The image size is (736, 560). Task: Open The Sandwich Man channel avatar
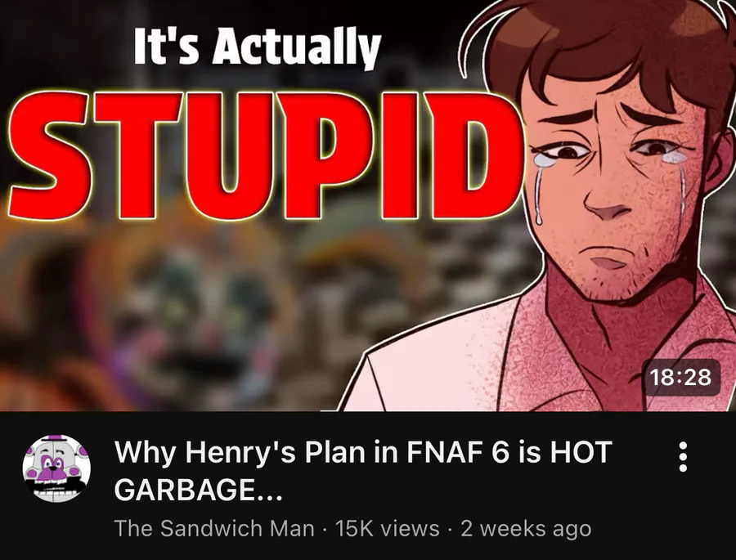[x=56, y=468]
